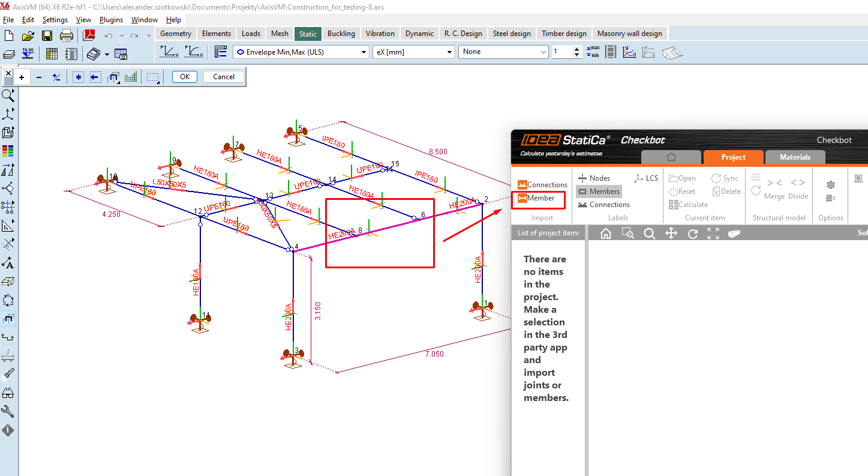Select the Zoom tool in left toolbar
The height and width of the screenshot is (476, 868).
click(8, 95)
